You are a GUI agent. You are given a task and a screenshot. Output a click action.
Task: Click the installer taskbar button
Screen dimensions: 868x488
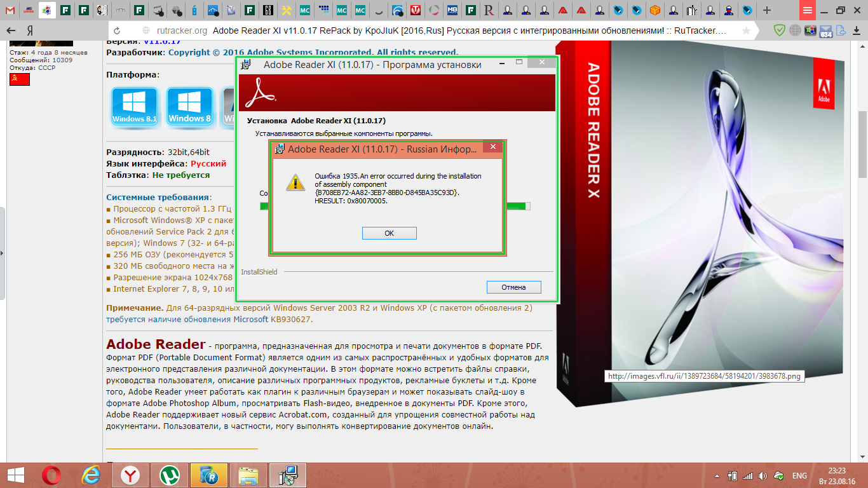288,475
